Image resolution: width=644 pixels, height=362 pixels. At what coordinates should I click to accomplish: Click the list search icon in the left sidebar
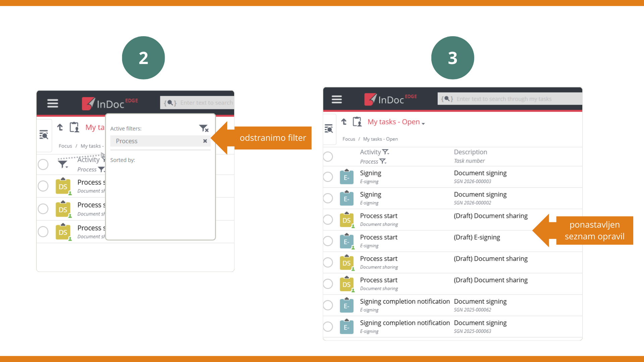point(44,135)
